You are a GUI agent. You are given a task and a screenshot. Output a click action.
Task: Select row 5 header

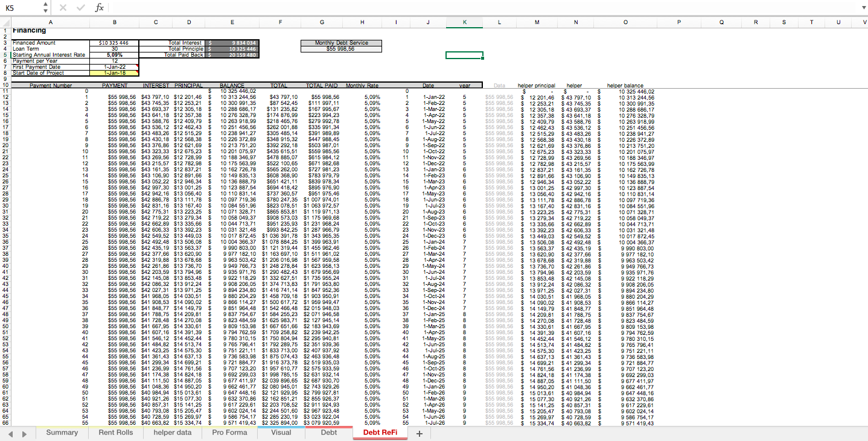pyautogui.click(x=5, y=55)
